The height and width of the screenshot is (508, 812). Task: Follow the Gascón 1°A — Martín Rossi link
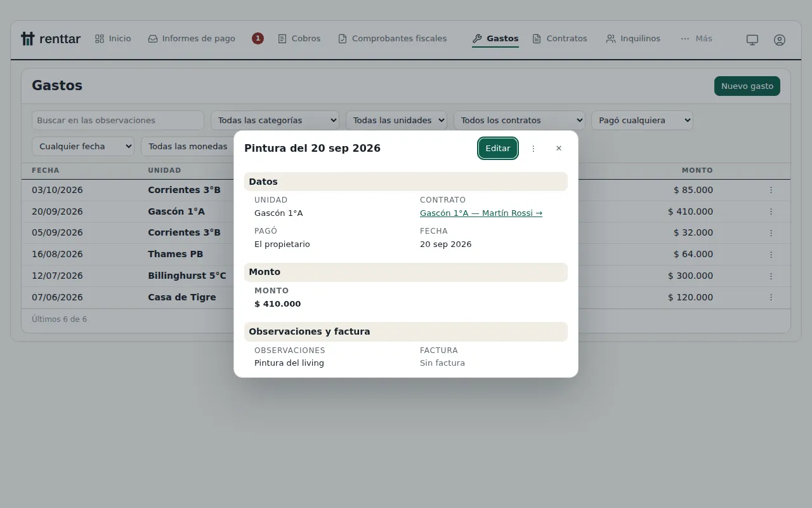pos(481,213)
